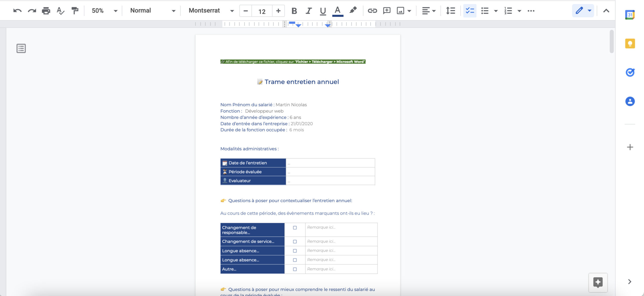This screenshot has height=296, width=644.
Task: Open image insert options arrow
Action: [x=409, y=11]
